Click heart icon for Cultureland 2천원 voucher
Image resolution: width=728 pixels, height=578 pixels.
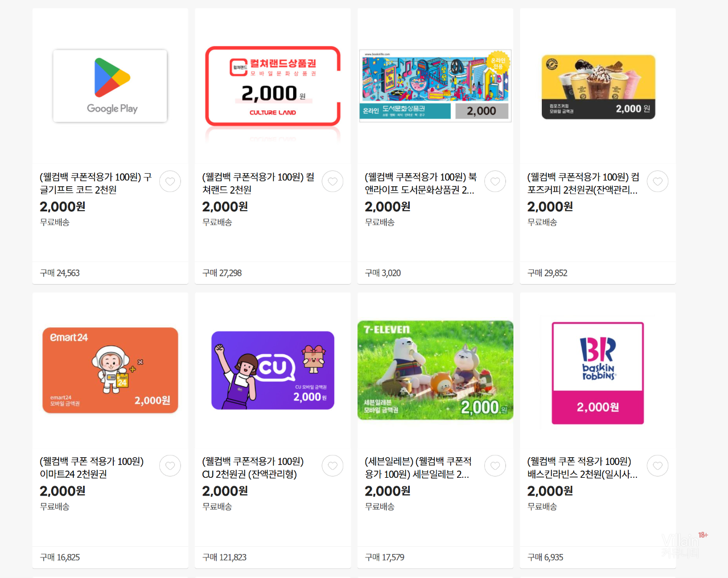(x=332, y=182)
